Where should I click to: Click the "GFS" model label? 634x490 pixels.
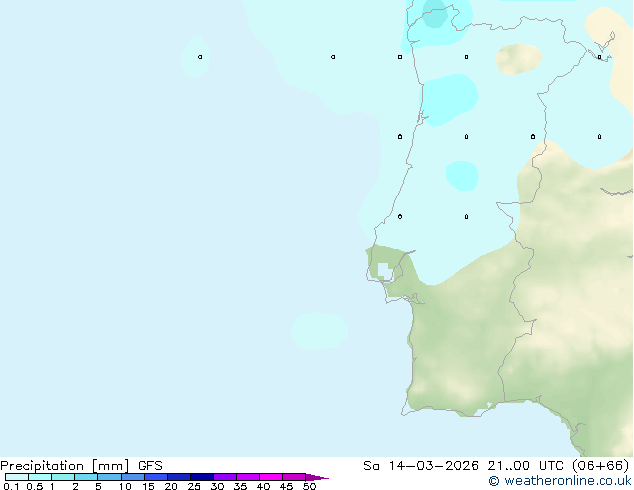[150, 466]
